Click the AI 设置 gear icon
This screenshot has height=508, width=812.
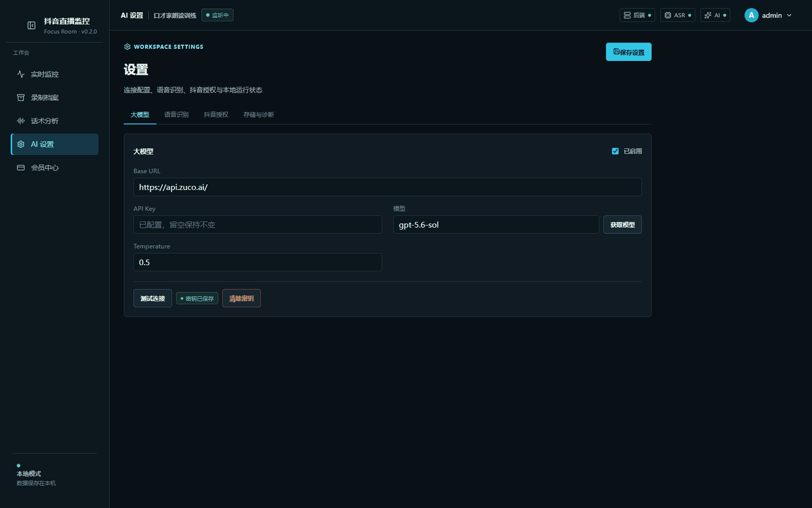pos(21,144)
